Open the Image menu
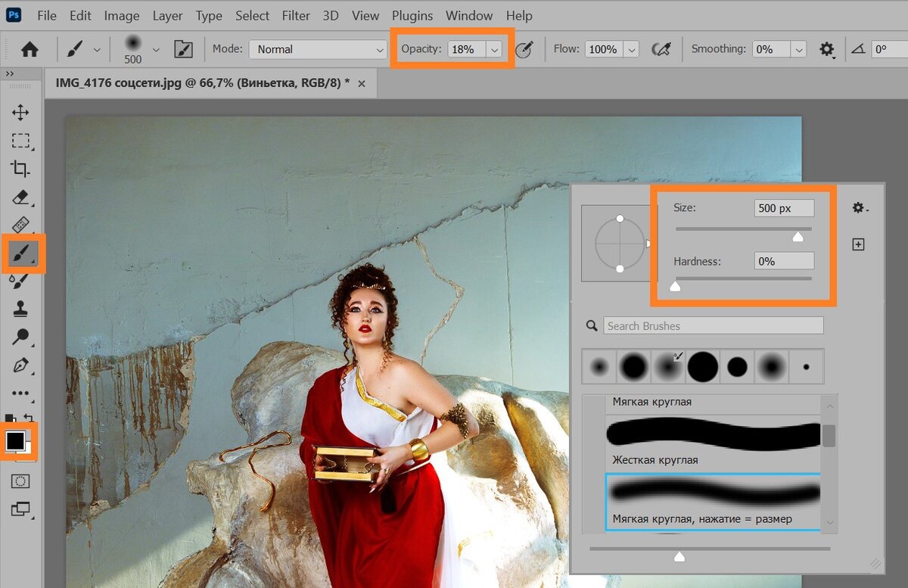908x588 pixels. pyautogui.click(x=122, y=15)
